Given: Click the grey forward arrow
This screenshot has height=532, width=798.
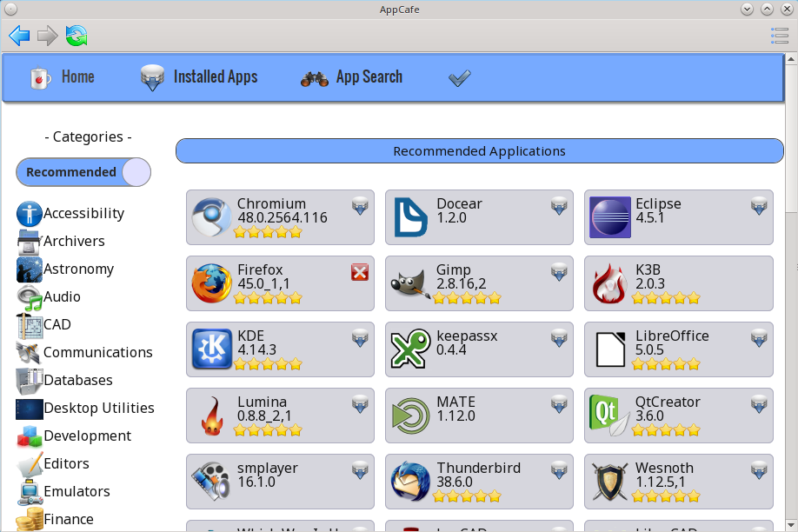Looking at the screenshot, I should click(48, 36).
